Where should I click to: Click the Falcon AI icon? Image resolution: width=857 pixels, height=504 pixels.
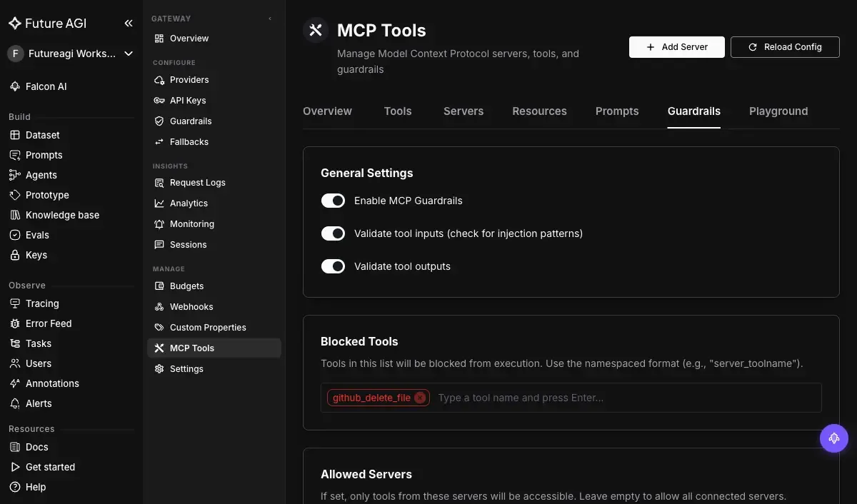(15, 86)
